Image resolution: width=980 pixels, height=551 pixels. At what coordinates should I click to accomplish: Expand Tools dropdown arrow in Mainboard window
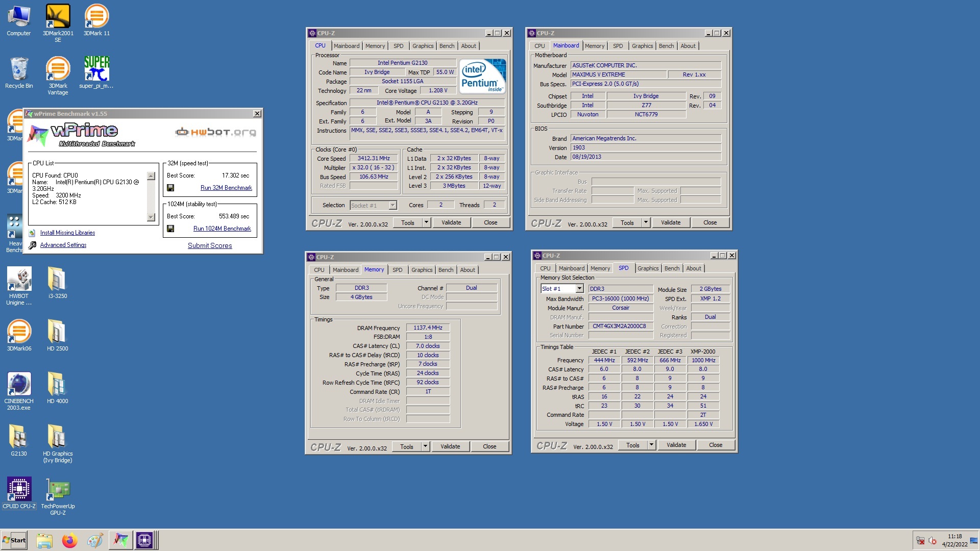pos(646,222)
